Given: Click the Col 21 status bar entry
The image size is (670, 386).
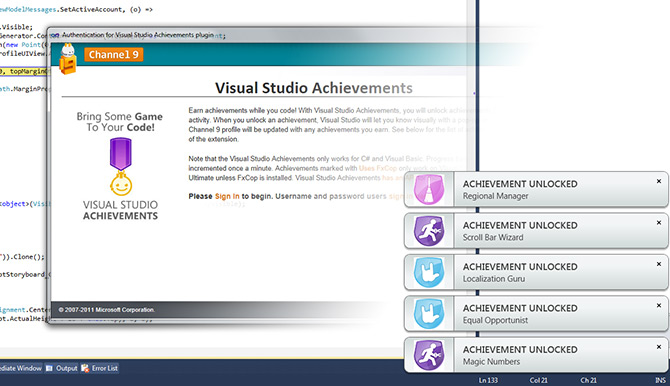Looking at the screenshot, I should 538,380.
